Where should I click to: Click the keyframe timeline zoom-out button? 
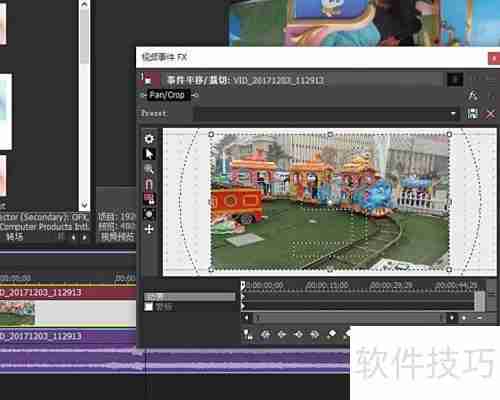[x=479, y=318]
